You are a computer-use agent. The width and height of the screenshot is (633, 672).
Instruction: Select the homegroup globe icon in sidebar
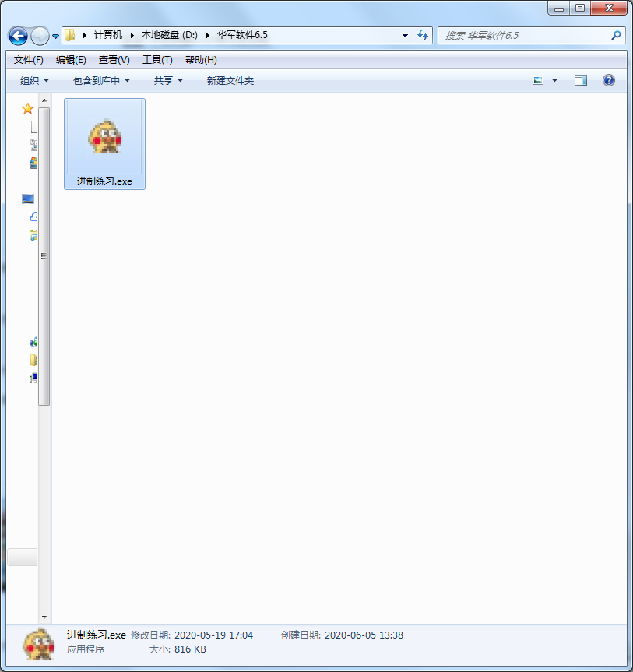33,342
